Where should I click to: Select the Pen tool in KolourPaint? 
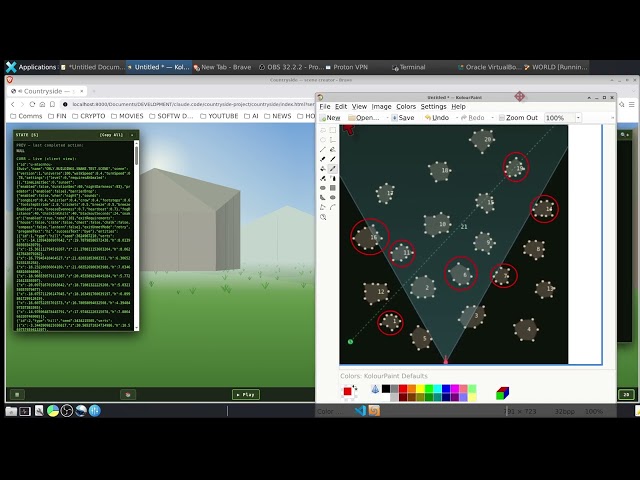333,150
